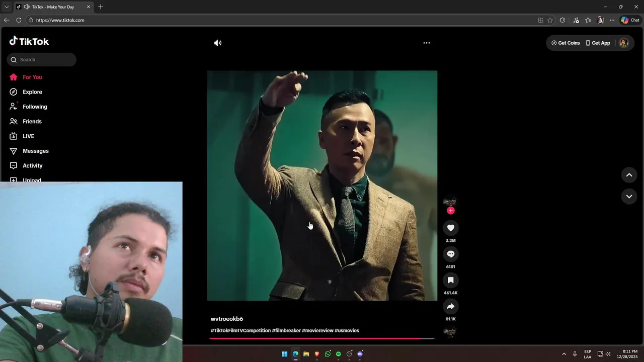
Task: Open the #usmovies hashtag
Action: (347, 331)
